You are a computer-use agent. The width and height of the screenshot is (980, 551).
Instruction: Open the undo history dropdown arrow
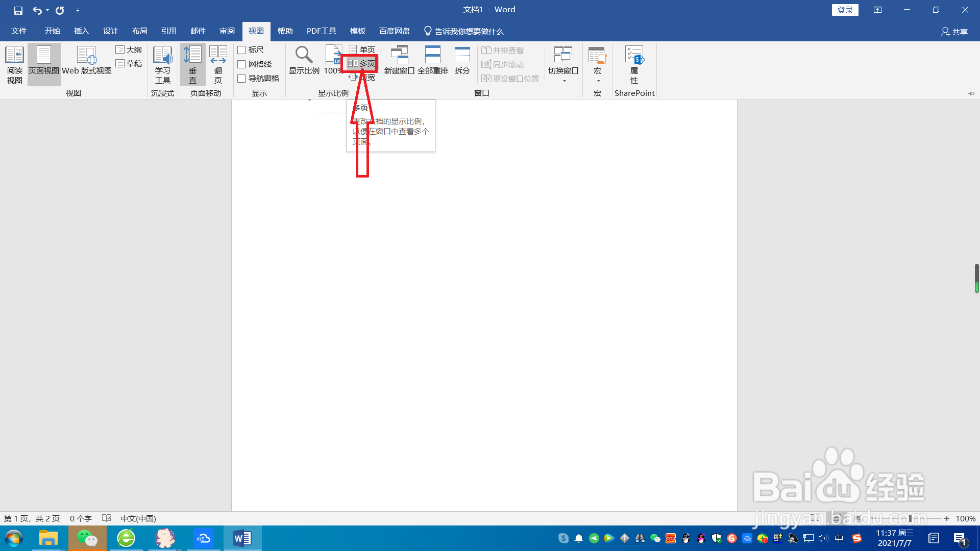pyautogui.click(x=47, y=10)
